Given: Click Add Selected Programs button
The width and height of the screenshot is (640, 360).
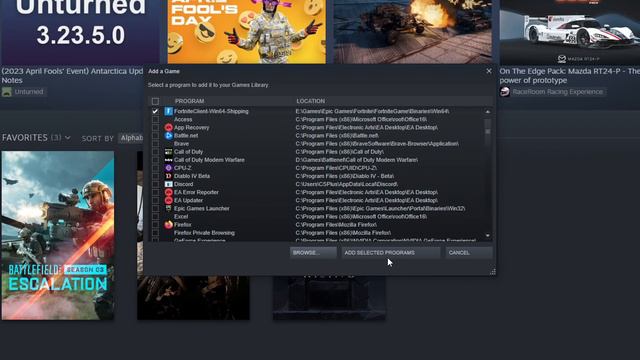Looking at the screenshot, I should 391,253.
